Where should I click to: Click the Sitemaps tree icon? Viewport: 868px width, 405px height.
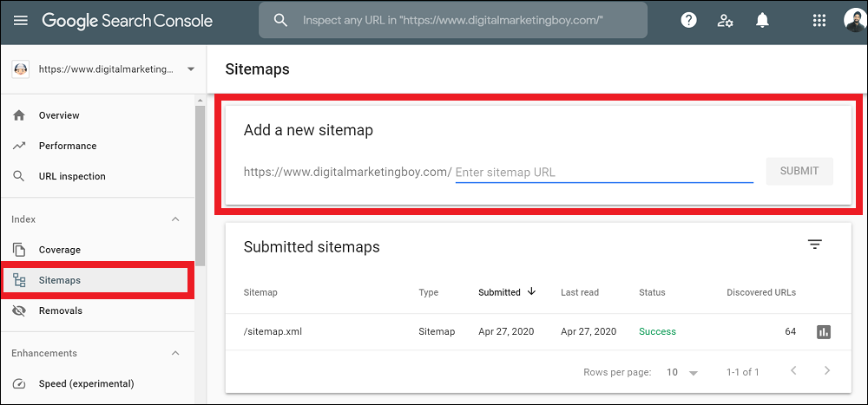pos(19,280)
